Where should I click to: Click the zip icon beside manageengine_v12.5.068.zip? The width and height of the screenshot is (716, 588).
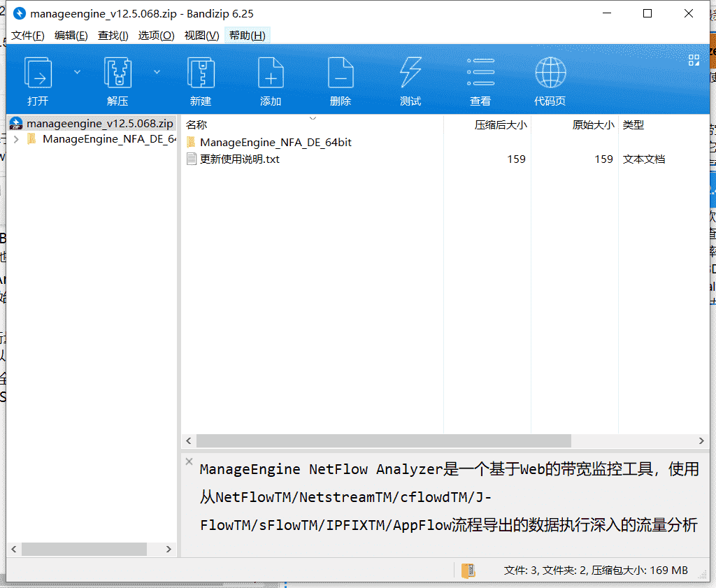pos(16,123)
